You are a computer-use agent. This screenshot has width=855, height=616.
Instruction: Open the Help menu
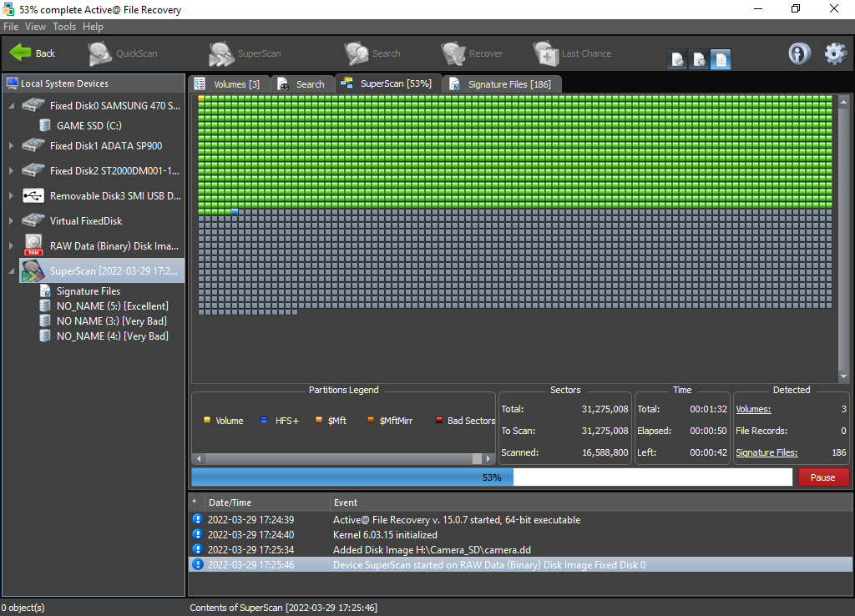click(x=93, y=26)
